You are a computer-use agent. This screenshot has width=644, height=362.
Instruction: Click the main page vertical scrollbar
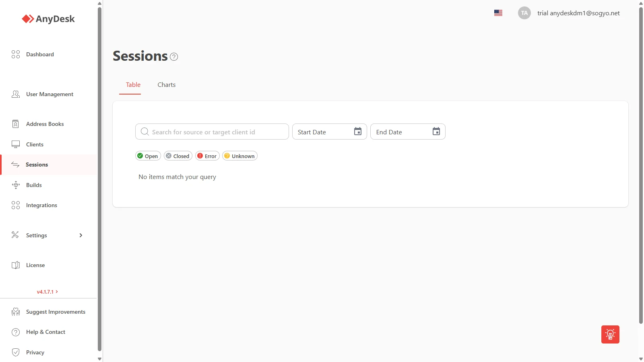[641, 165]
